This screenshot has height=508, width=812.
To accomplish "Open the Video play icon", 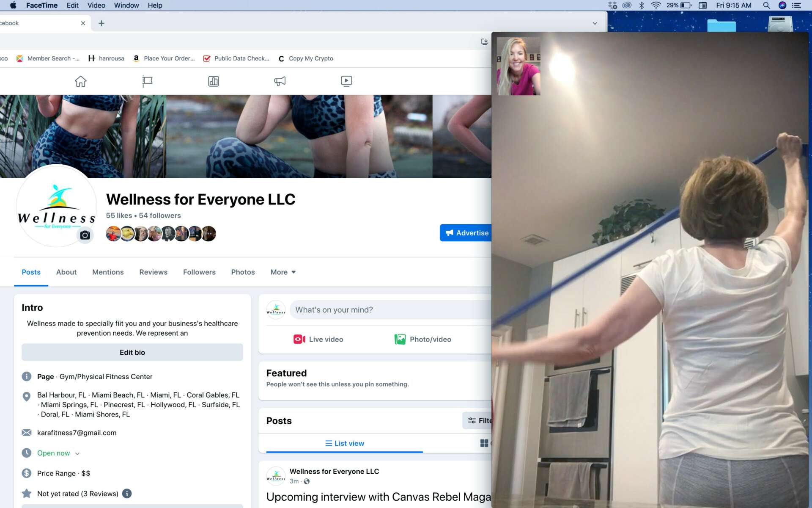I will pyautogui.click(x=346, y=81).
